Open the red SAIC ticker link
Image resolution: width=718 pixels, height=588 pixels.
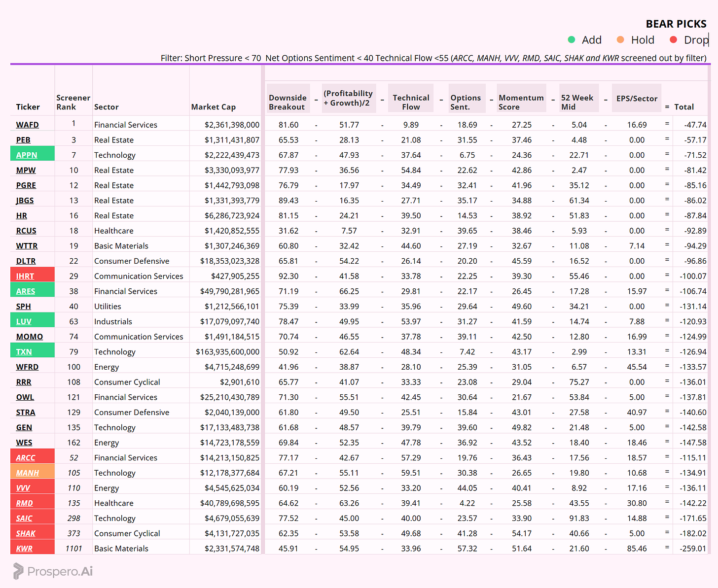point(24,519)
